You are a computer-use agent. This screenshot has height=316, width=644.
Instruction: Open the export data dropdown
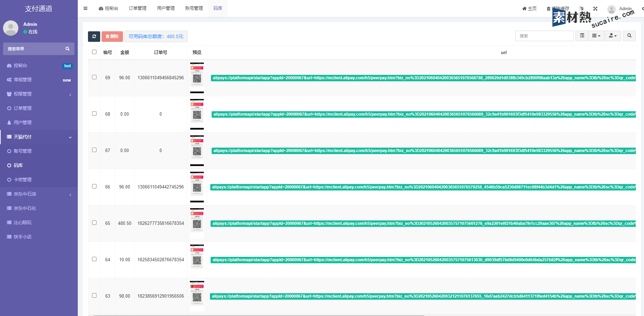click(613, 36)
